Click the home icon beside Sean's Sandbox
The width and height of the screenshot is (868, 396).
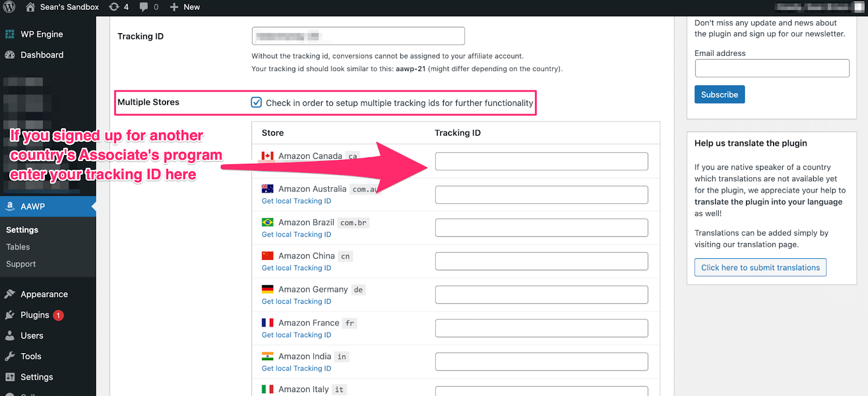[x=30, y=7]
